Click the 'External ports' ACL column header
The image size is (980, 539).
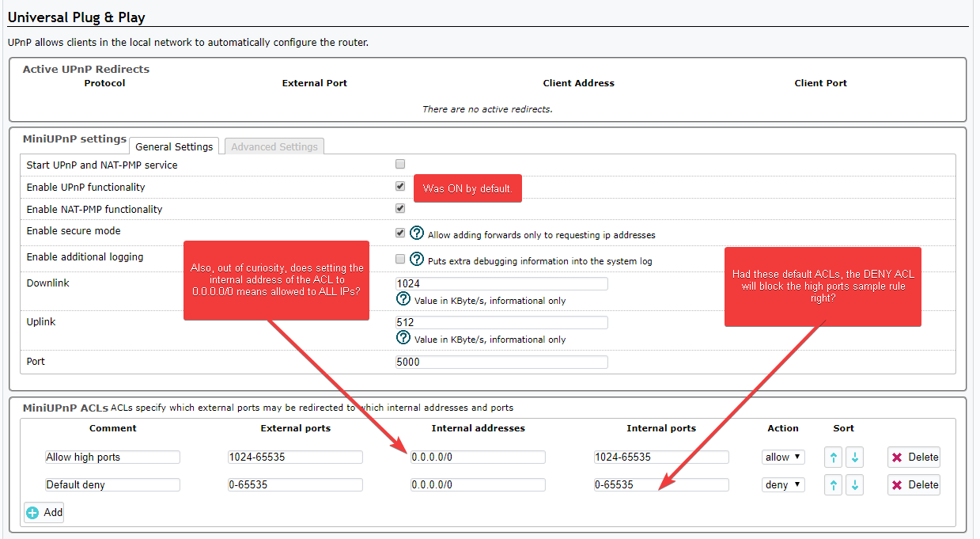coord(296,428)
